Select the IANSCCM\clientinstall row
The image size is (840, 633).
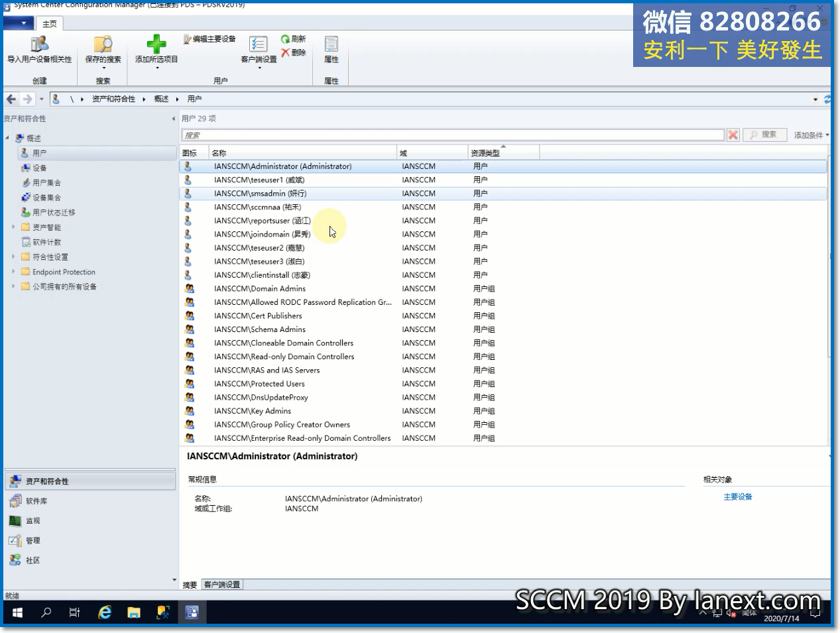tap(503, 275)
